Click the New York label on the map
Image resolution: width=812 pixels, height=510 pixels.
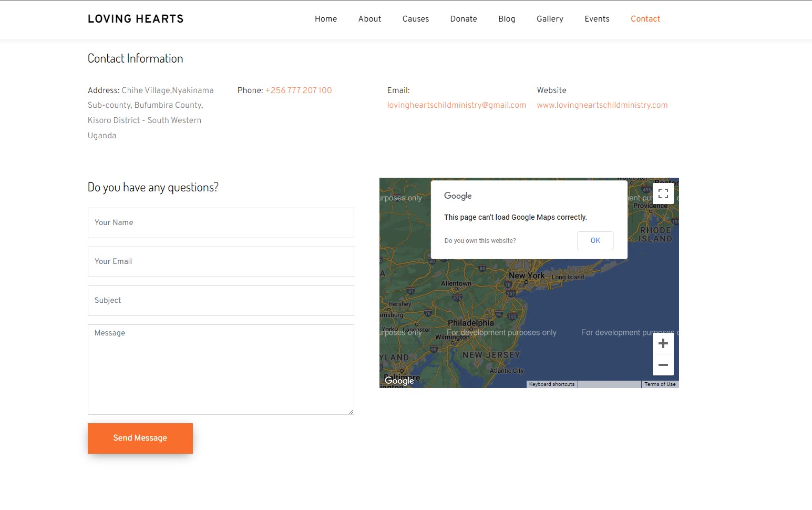[x=527, y=276]
